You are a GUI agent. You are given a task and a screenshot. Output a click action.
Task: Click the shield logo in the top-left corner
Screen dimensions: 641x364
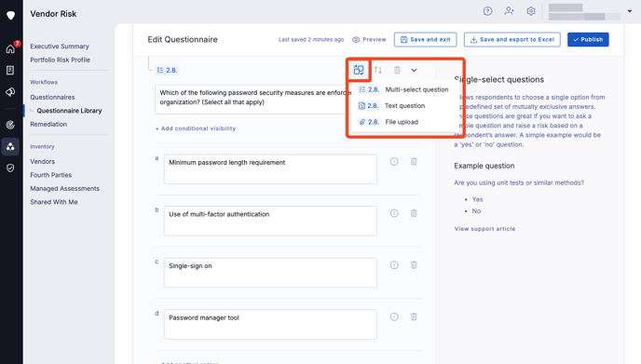(x=10, y=16)
